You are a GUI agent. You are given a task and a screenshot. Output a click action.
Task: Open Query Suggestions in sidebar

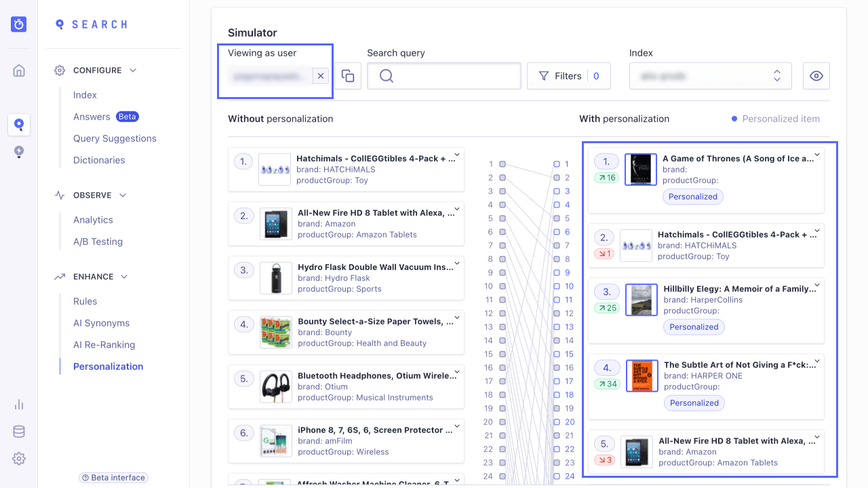point(115,138)
